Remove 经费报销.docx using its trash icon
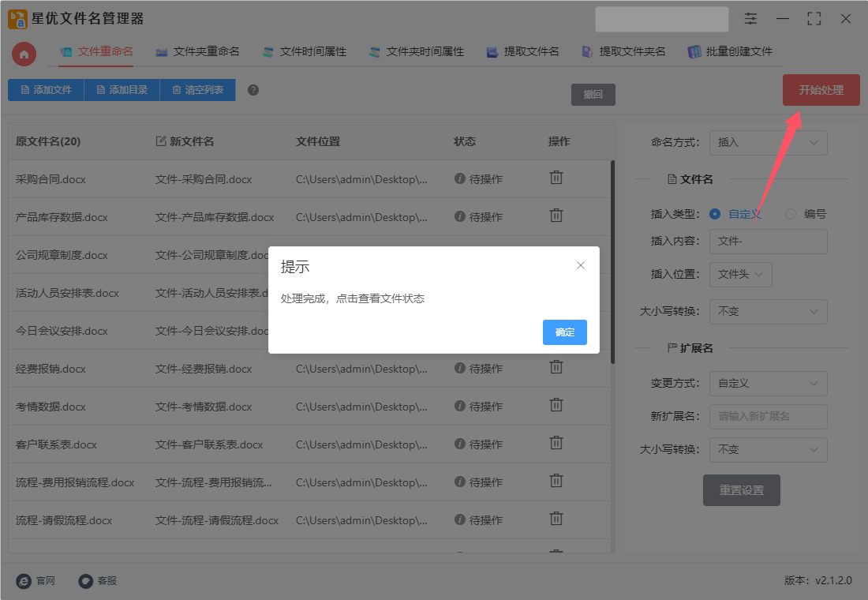 556,367
